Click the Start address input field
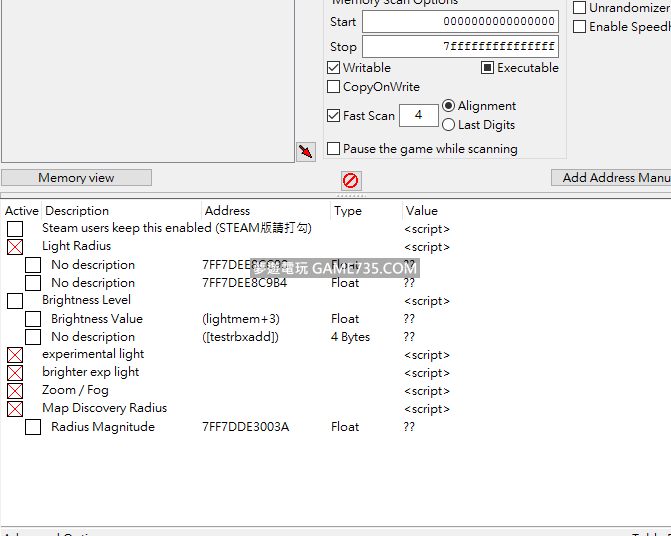The image size is (671, 536). (460, 22)
